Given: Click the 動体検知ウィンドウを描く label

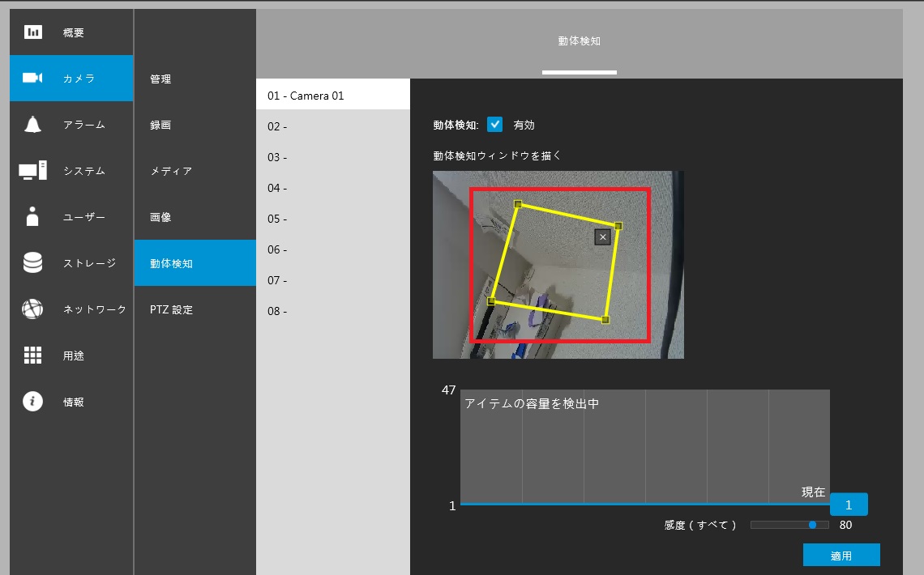Looking at the screenshot, I should pyautogui.click(x=497, y=155).
